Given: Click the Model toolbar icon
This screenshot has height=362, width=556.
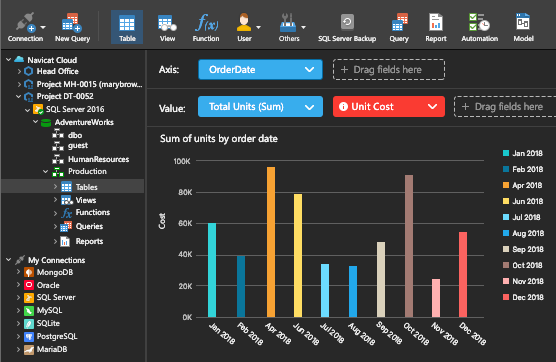Looking at the screenshot, I should coord(523,28).
